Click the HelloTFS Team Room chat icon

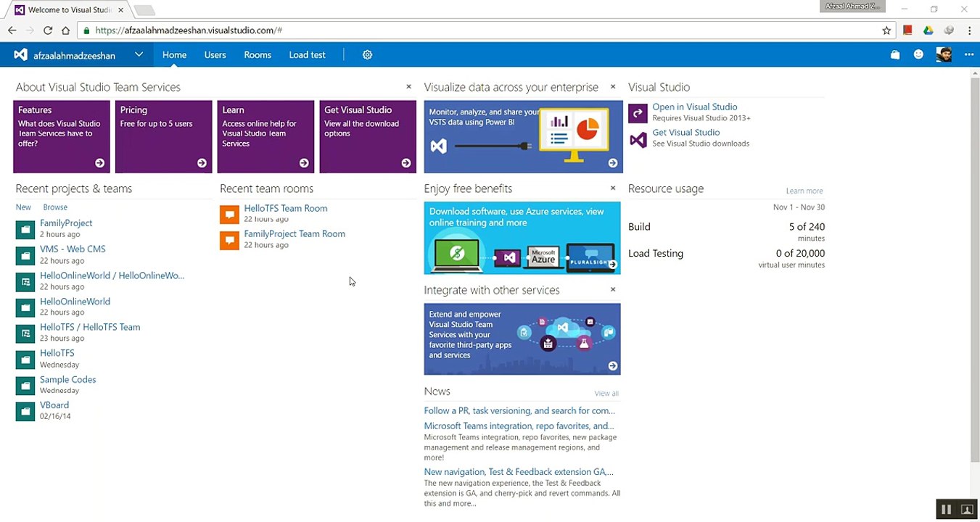(x=229, y=214)
